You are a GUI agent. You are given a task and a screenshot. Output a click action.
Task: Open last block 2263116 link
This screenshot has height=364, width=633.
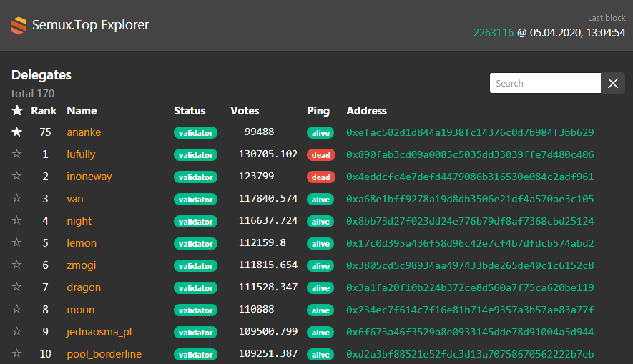pyautogui.click(x=494, y=33)
